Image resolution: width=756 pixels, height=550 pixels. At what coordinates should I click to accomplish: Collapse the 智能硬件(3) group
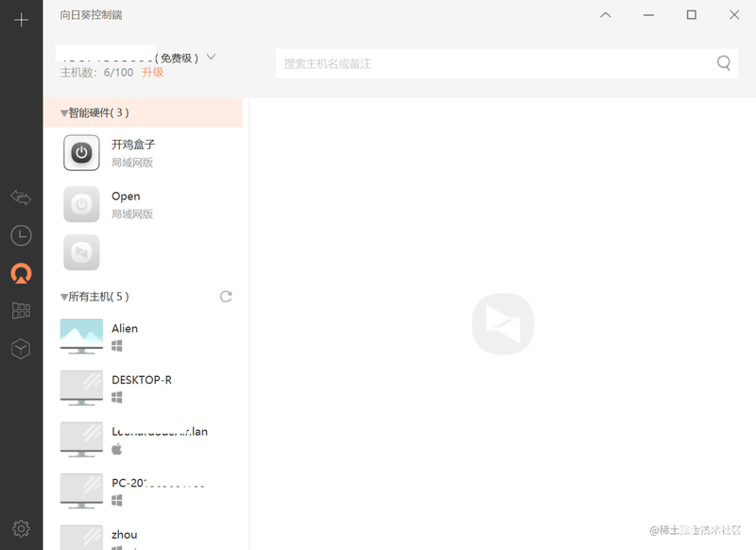point(63,113)
